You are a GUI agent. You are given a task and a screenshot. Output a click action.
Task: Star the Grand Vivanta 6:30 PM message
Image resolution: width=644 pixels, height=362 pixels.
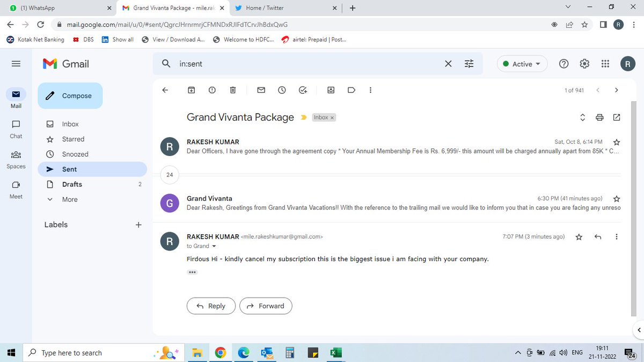click(x=617, y=198)
